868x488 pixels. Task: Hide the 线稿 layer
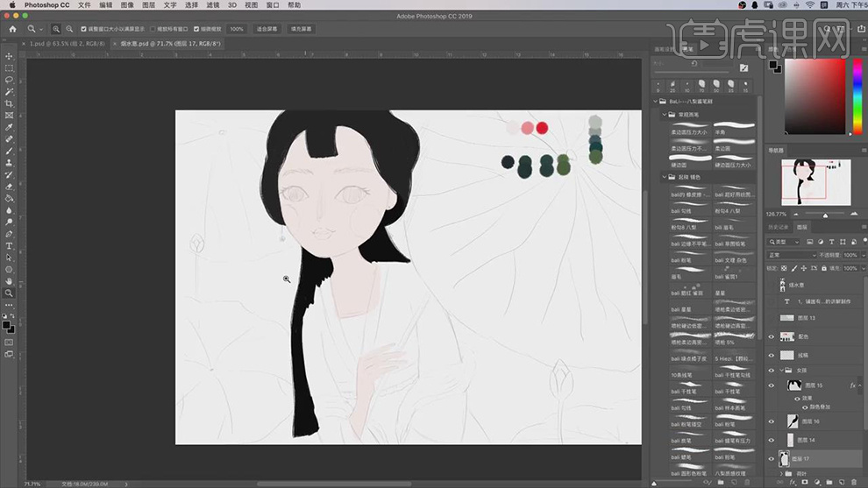click(772, 355)
